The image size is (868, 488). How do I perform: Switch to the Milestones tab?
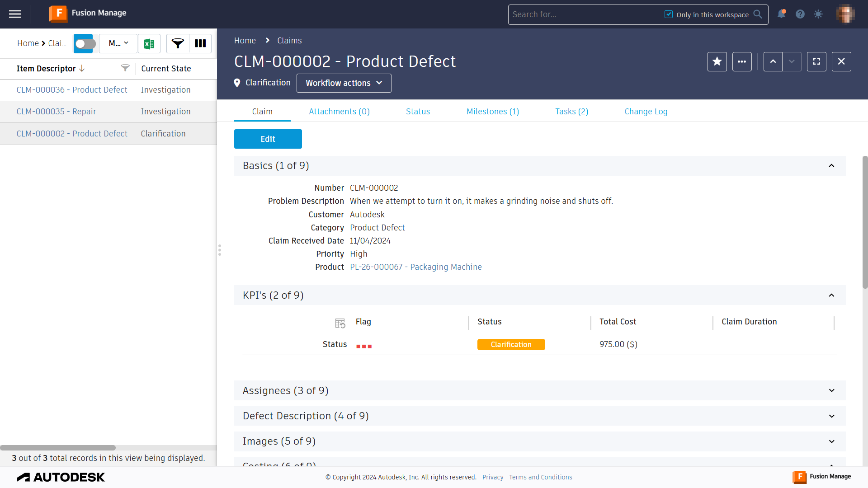(x=493, y=112)
